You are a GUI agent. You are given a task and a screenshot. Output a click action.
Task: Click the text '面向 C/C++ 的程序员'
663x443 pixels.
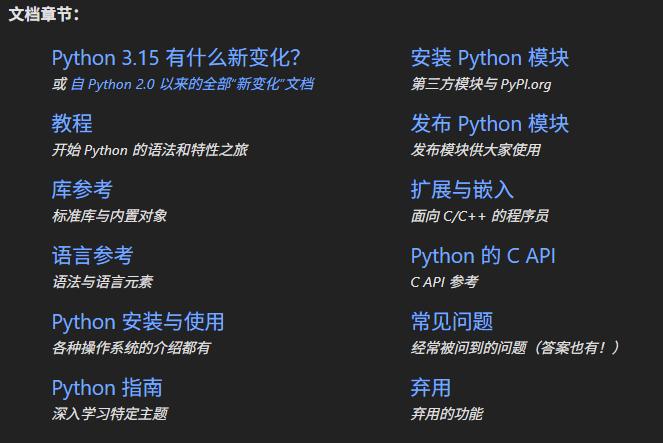(x=479, y=216)
